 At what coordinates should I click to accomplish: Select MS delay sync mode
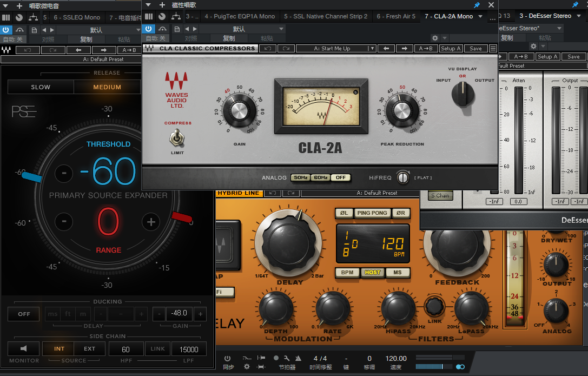[x=398, y=273]
